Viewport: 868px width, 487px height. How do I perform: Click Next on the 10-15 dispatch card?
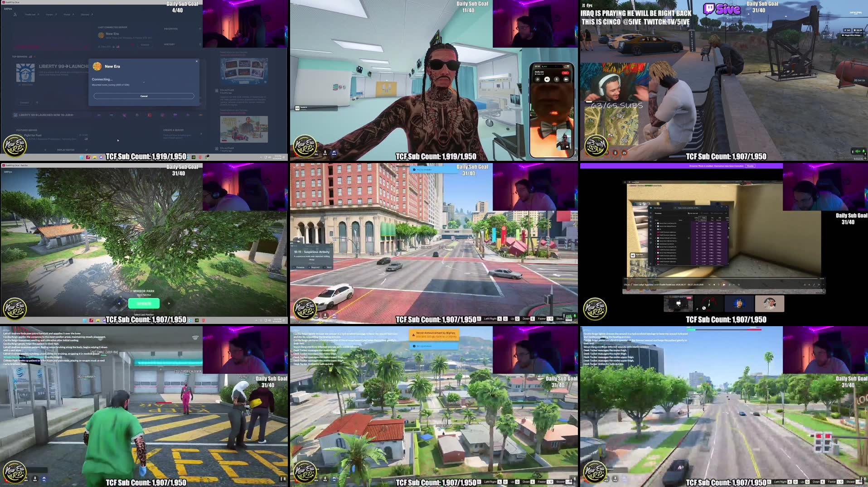pyautogui.click(x=328, y=267)
